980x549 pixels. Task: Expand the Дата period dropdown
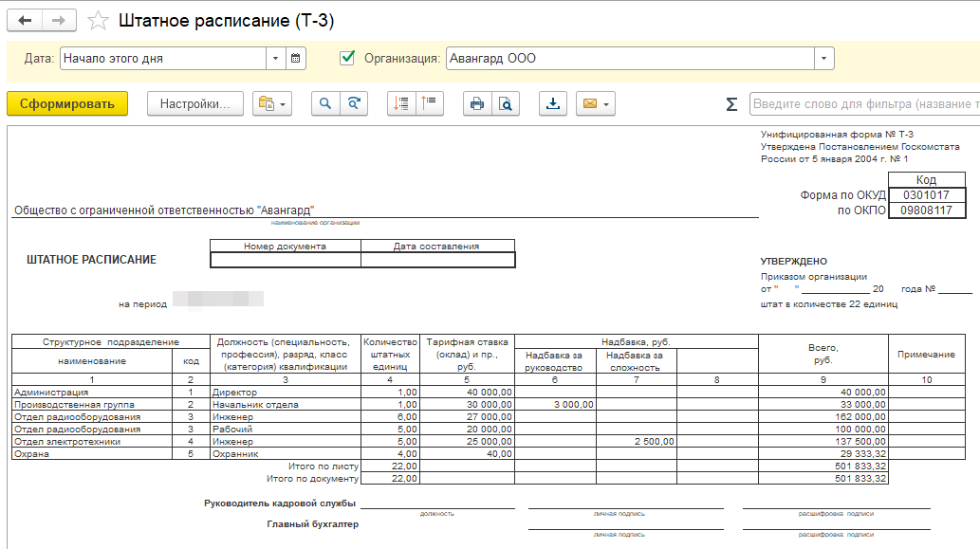[x=275, y=58]
